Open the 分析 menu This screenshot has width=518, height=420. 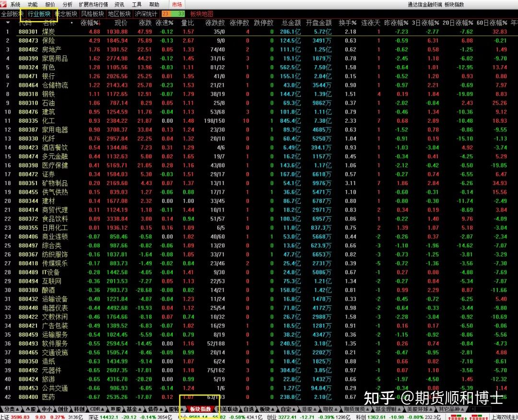68,4
